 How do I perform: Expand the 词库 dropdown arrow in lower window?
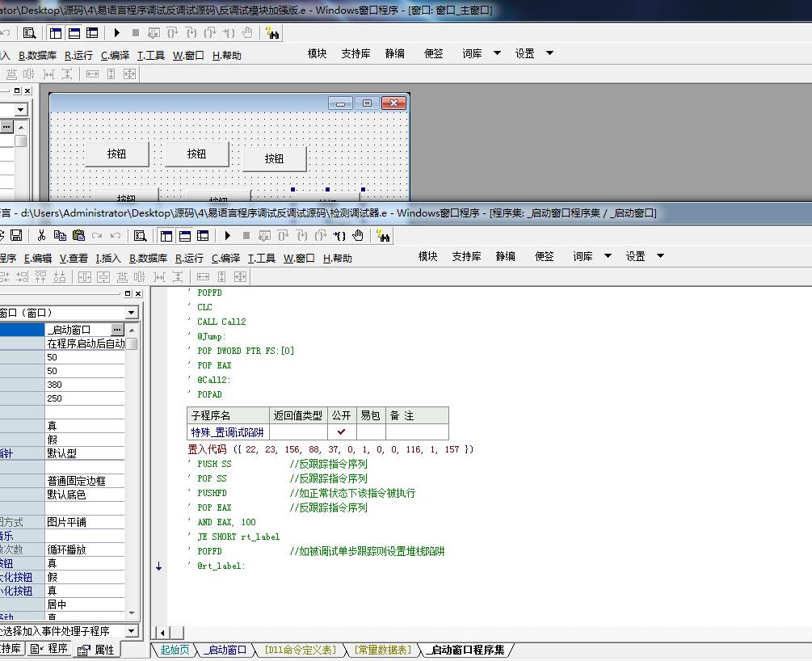click(608, 256)
